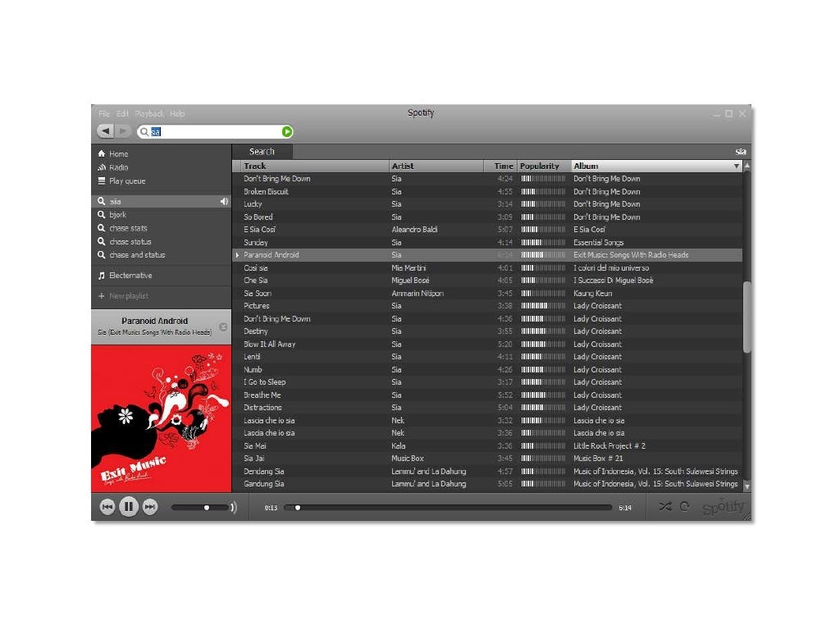Sort by Artist column header
Image resolution: width=840 pixels, height=630 pixels.
pos(436,166)
